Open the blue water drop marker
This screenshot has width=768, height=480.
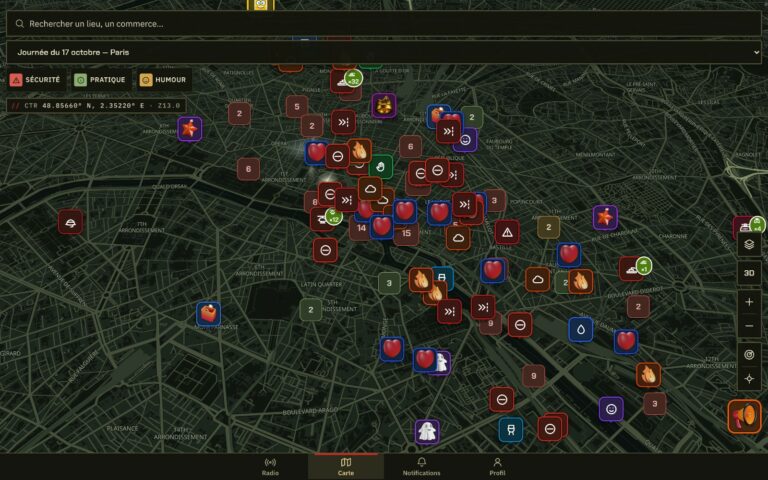coord(581,330)
